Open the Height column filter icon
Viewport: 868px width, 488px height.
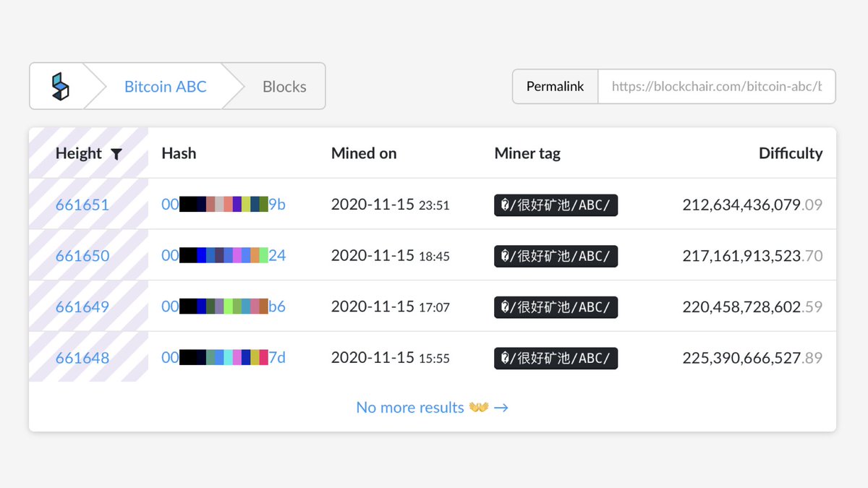[x=116, y=153]
